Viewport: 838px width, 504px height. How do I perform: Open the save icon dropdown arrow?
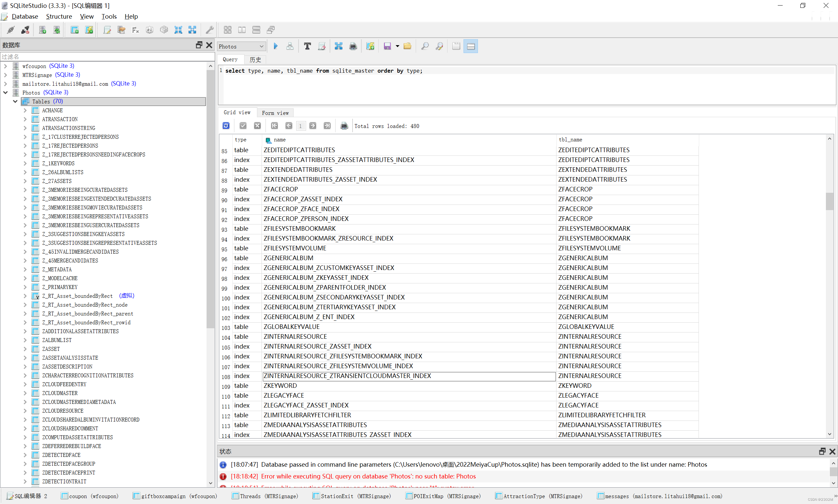(397, 46)
